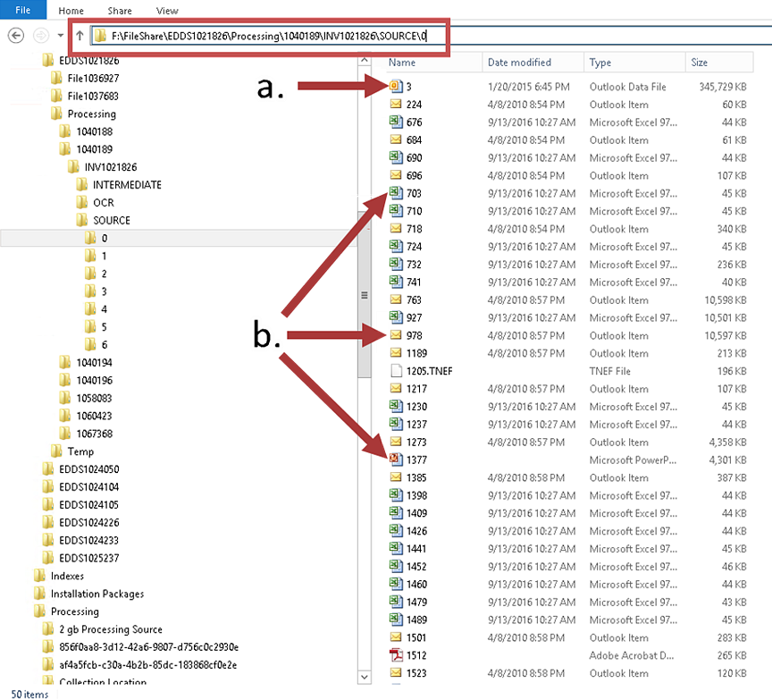Select the PowerPoint file icon for 1377
The height and width of the screenshot is (700, 772).
[x=396, y=460]
